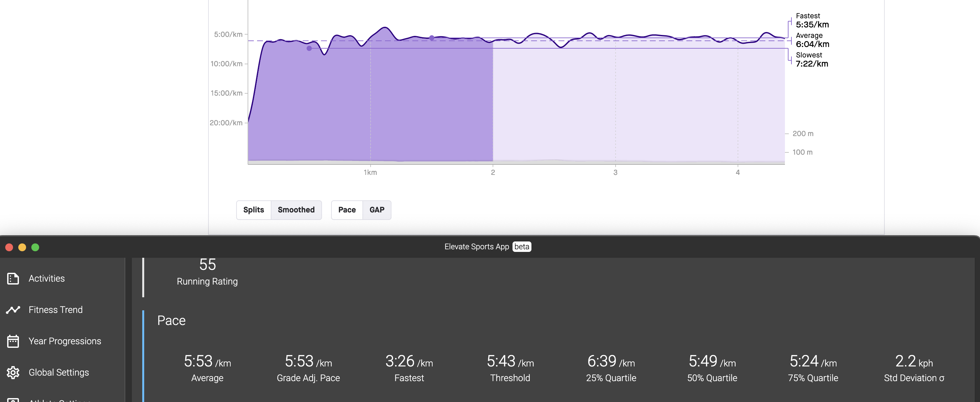Switch chart to Splits view
Viewport: 980px width, 402px height.
(253, 210)
